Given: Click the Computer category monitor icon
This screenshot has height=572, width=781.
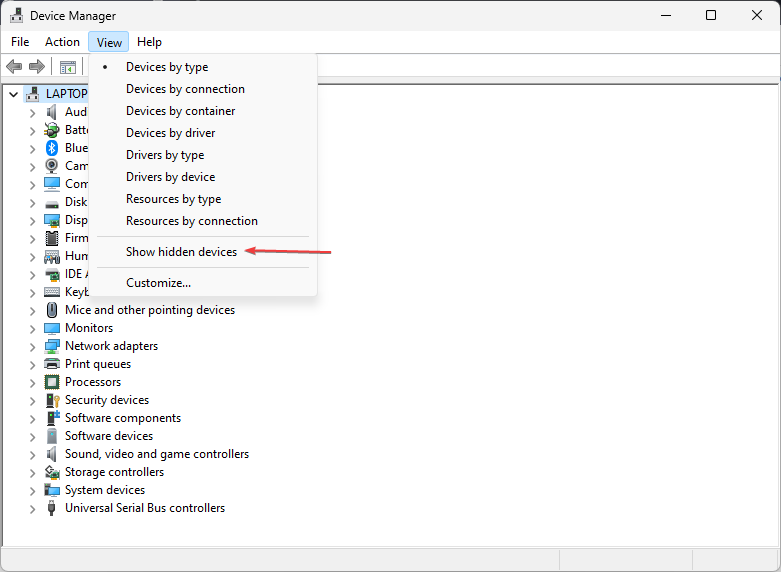Looking at the screenshot, I should (52, 184).
